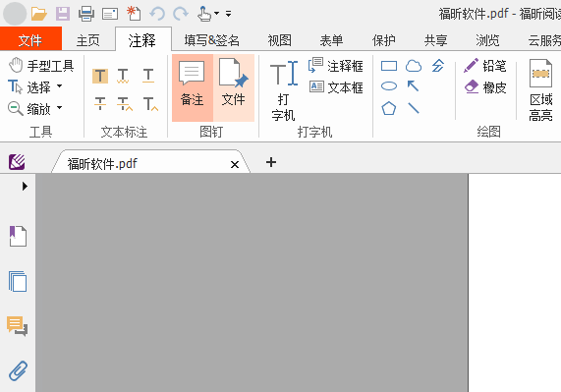Open the Attachments paperclip panel icon

click(x=18, y=370)
